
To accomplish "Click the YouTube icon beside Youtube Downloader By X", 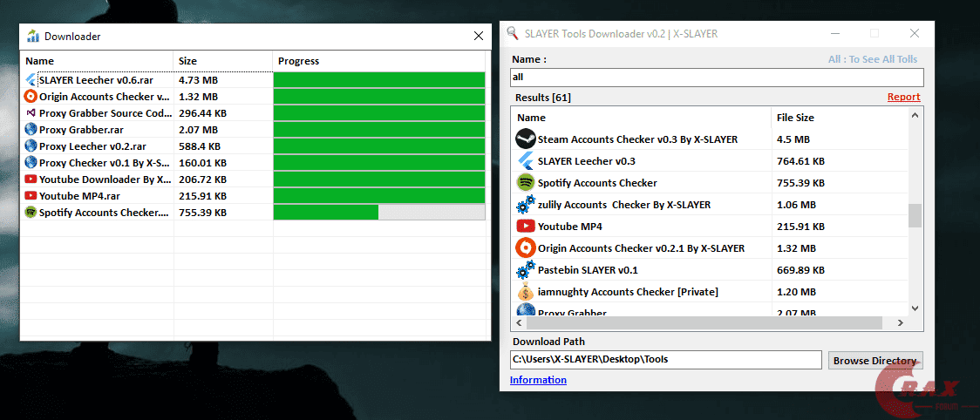I will (31, 180).
